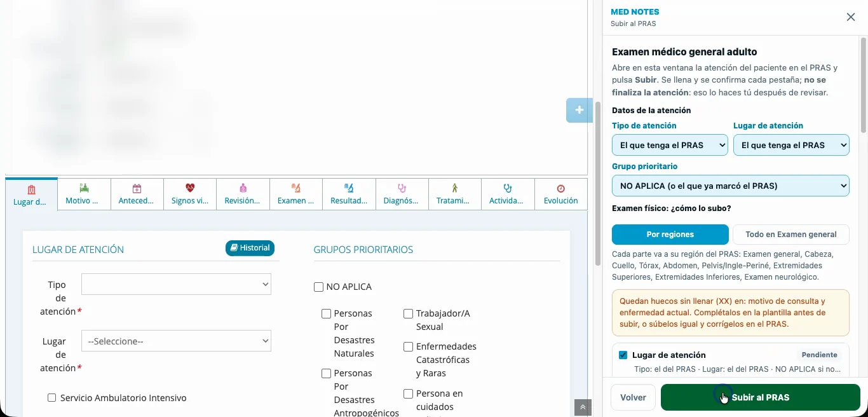Image resolution: width=868 pixels, height=417 pixels.
Task: Click Examen físico: ¿cómo lo subo? label
Action: click(x=672, y=208)
